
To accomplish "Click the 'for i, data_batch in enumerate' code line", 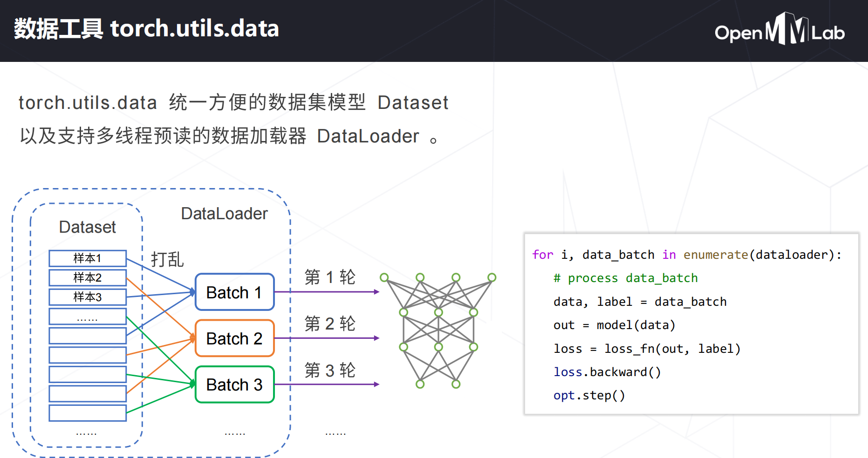I will tap(687, 255).
